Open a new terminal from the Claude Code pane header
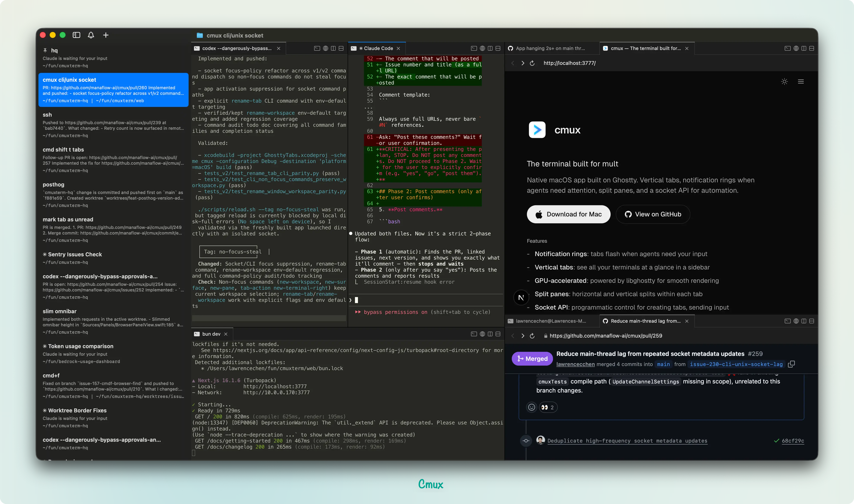 474,48
